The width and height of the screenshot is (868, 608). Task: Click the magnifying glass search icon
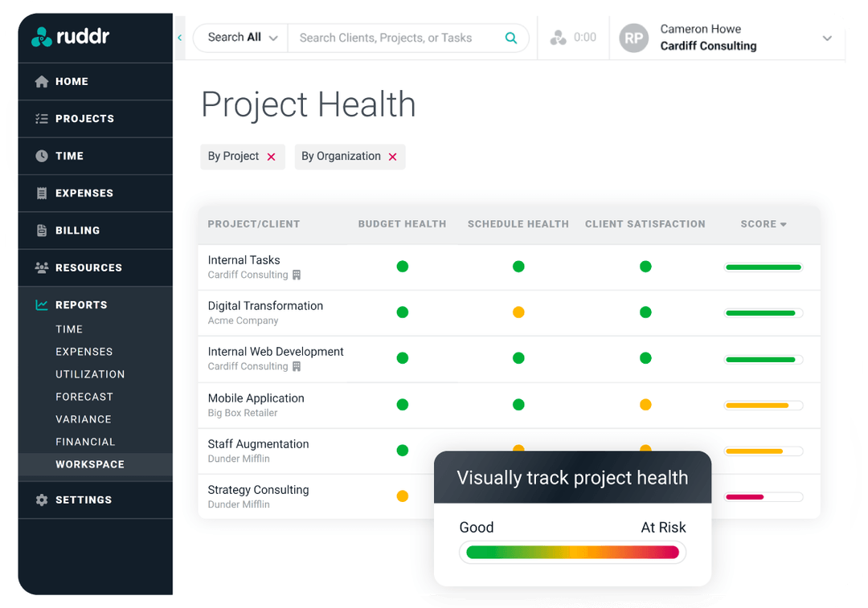click(511, 38)
